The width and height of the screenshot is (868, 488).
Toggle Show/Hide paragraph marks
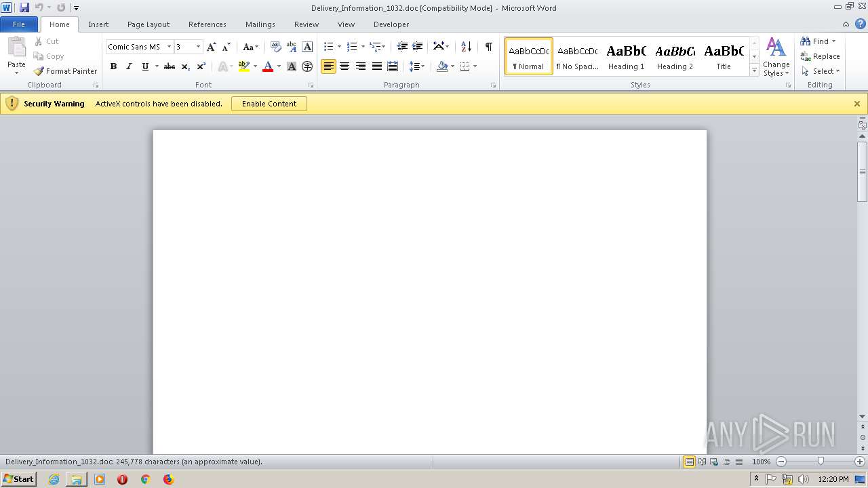click(488, 47)
